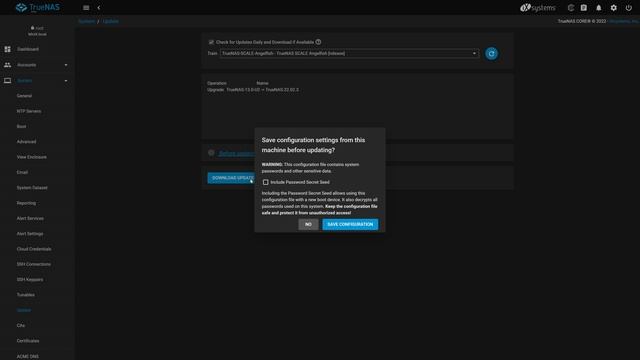Toggle the hamburger menu icon
Screen dimensions: 640x360
(86, 8)
